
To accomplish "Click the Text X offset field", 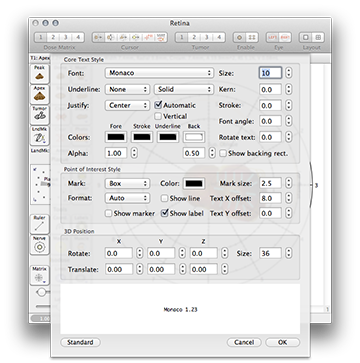I will 270,198.
